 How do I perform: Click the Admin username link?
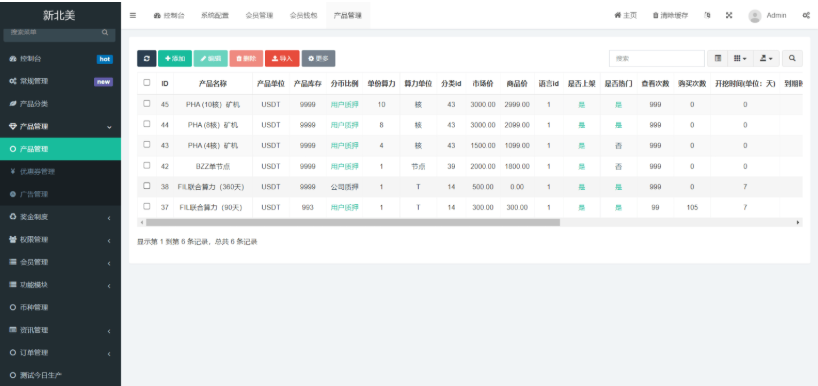776,16
